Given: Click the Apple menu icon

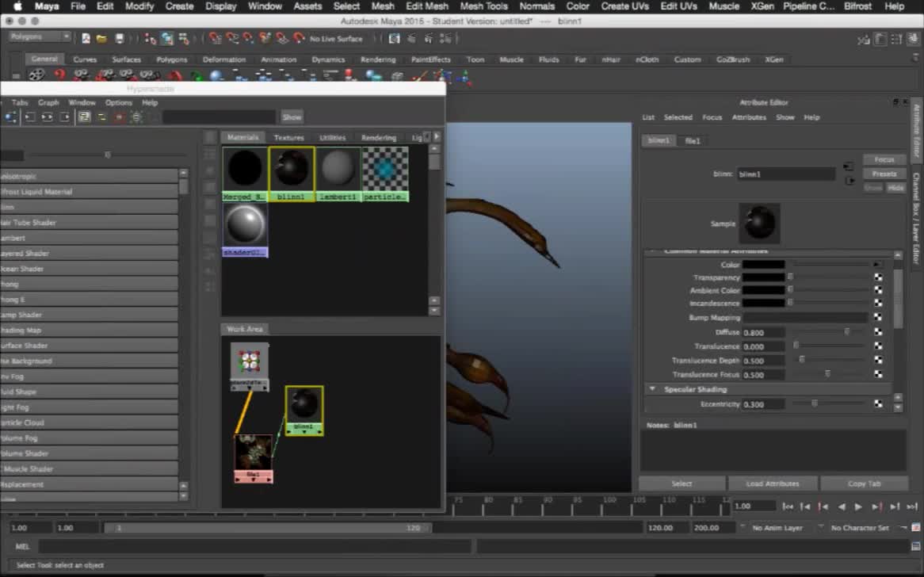Looking at the screenshot, I should [17, 6].
